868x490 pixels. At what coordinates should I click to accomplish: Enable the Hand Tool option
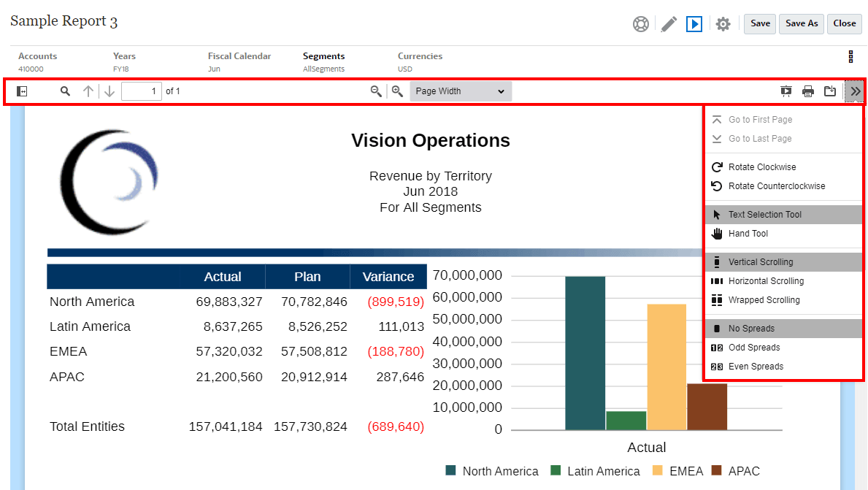[748, 234]
